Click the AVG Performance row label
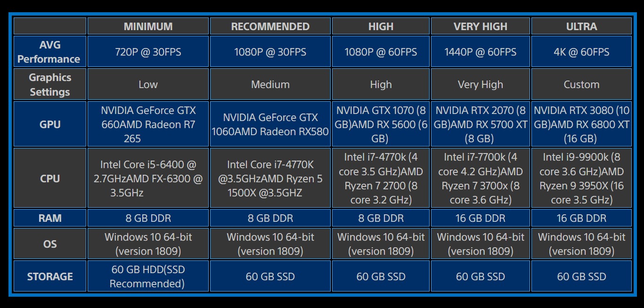 click(x=49, y=52)
